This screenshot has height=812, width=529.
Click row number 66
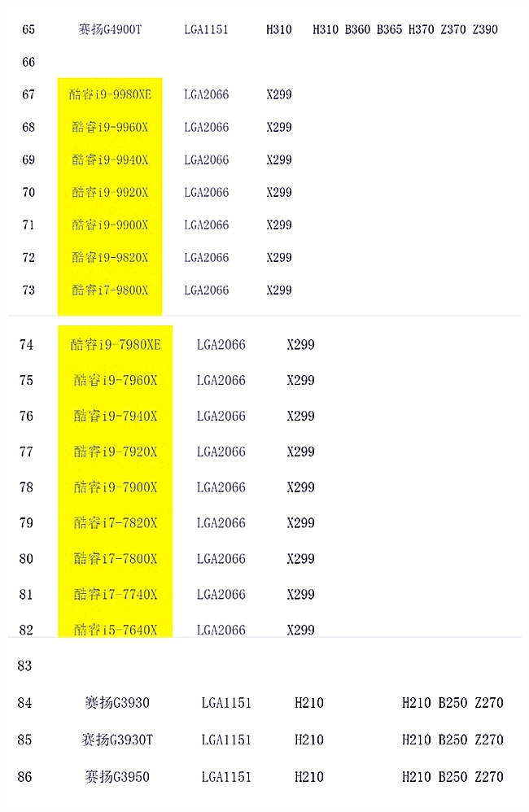point(28,62)
